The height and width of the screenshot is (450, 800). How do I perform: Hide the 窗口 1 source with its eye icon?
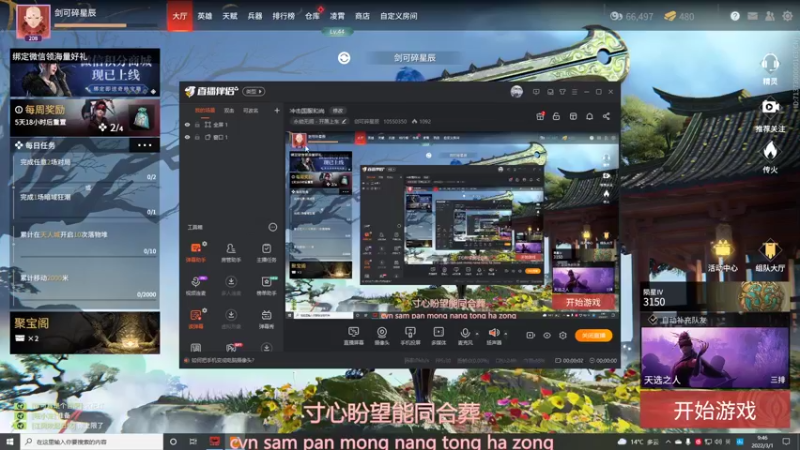[x=187, y=137]
